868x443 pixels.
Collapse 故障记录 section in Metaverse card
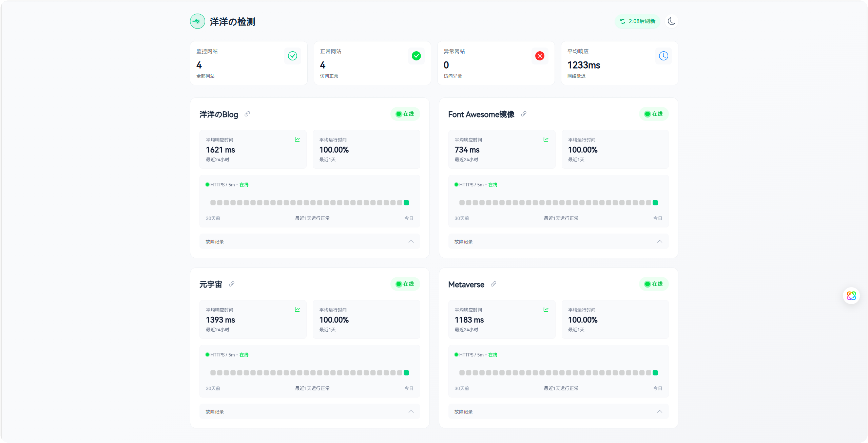659,411
